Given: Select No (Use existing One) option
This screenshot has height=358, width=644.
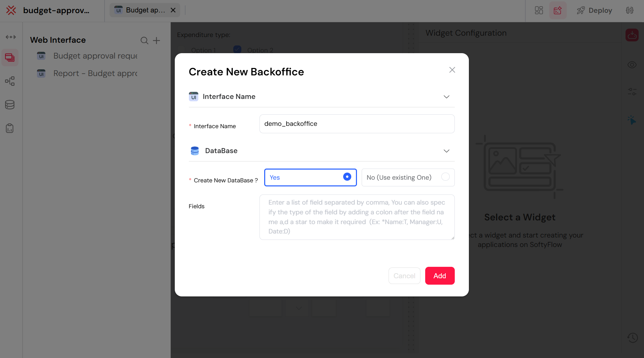Looking at the screenshot, I should [x=408, y=177].
